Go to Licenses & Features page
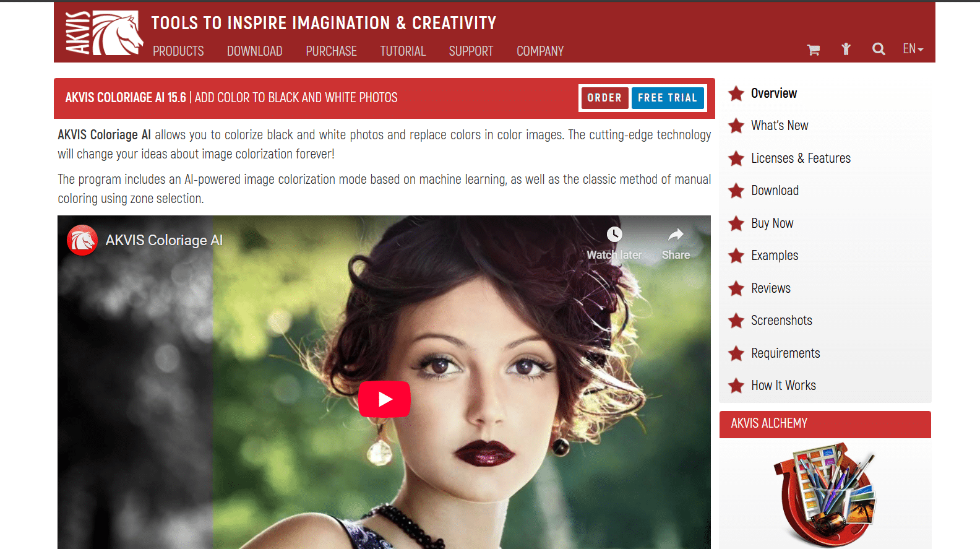The width and height of the screenshot is (980, 549). 801,158
